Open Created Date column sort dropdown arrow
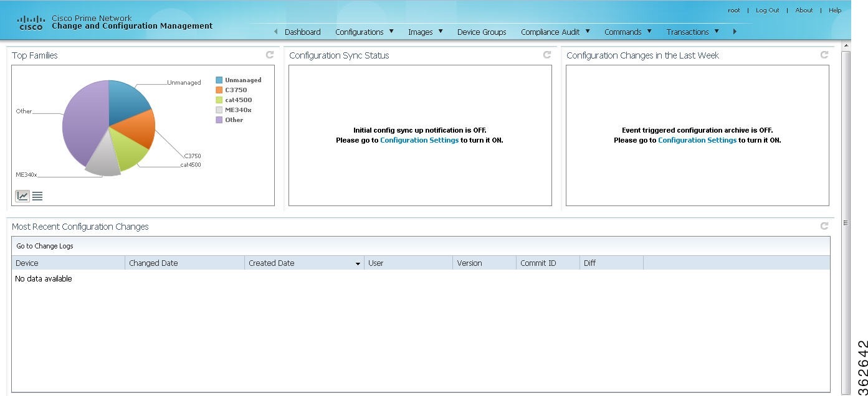 coord(358,264)
